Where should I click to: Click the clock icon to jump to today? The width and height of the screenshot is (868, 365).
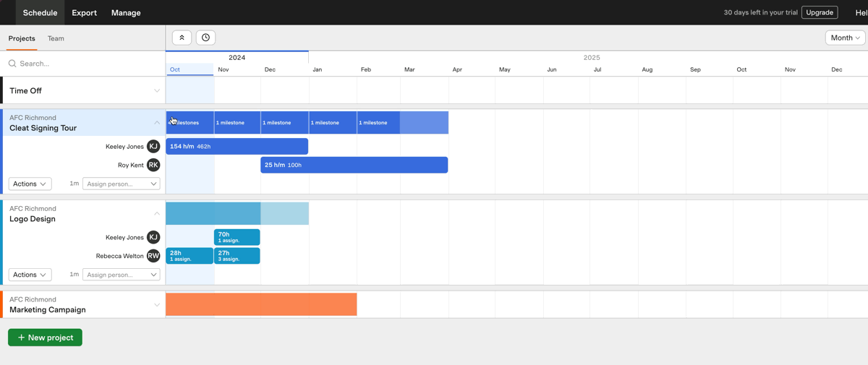(205, 38)
